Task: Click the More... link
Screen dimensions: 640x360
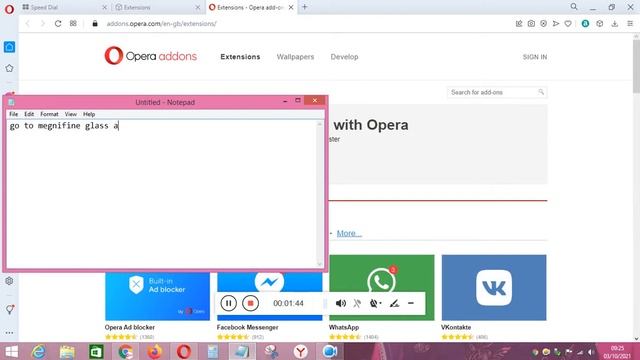Action: (349, 233)
